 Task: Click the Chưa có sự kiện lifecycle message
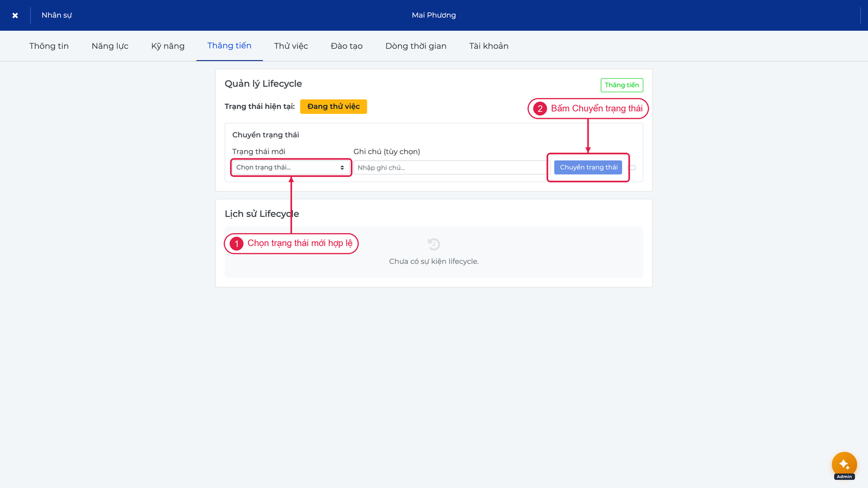(x=434, y=261)
